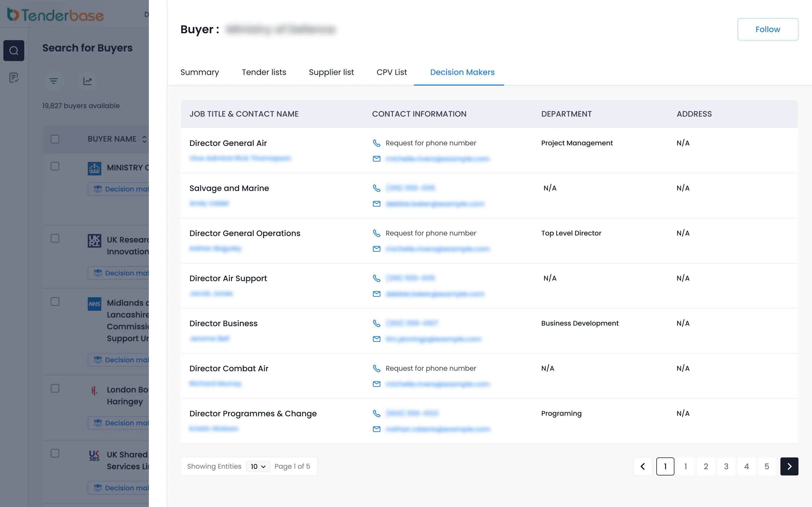Screen dimensions: 812x507
Task: Open the Supplier list tab
Action: coord(331,72)
